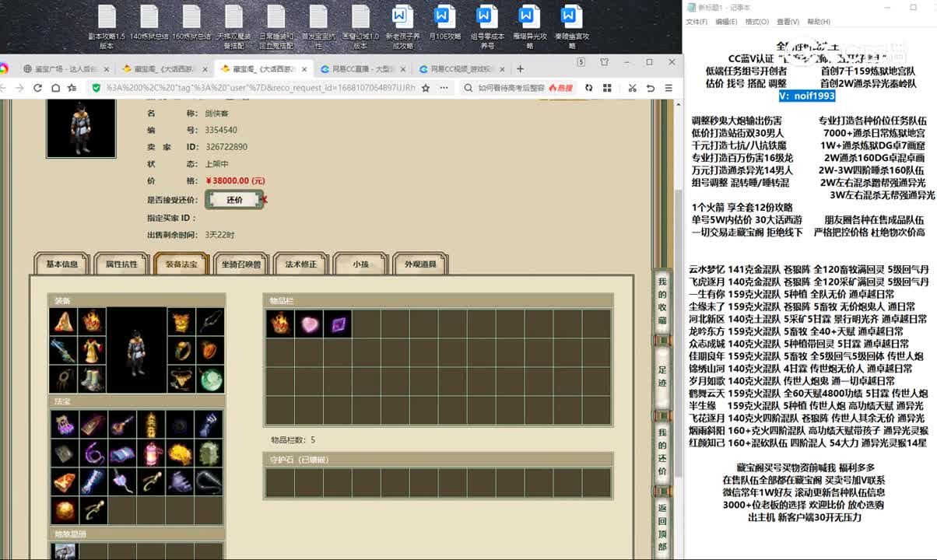Screen dimensions: 937x560
Task: Open browser extensions grid icon
Action: click(608, 88)
